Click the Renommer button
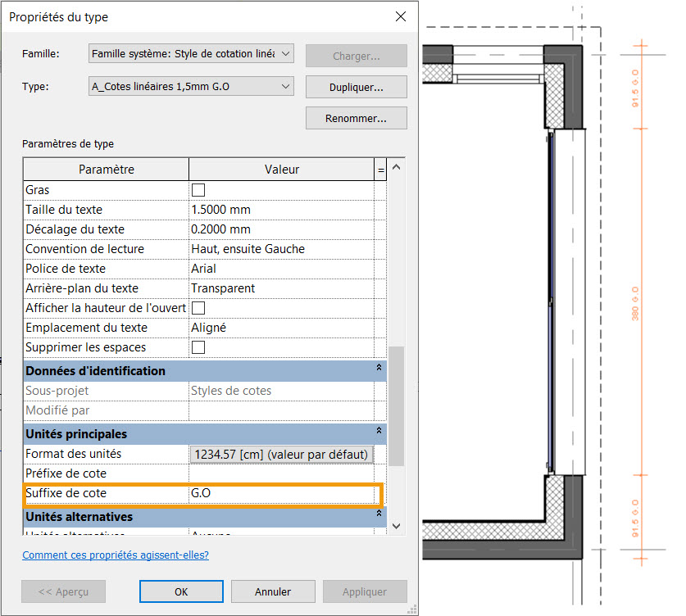This screenshot has width=686, height=616. pos(357,118)
